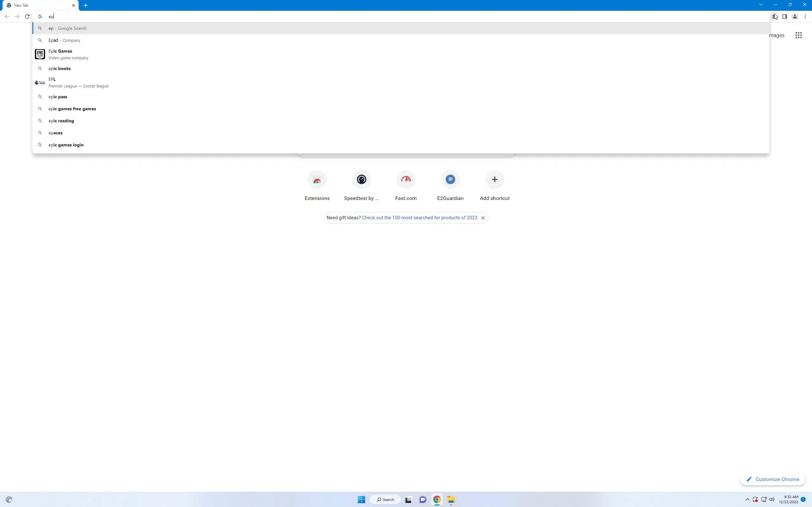Dismiss the gift ideas promo
The height and width of the screenshot is (507, 812).
pos(483,218)
